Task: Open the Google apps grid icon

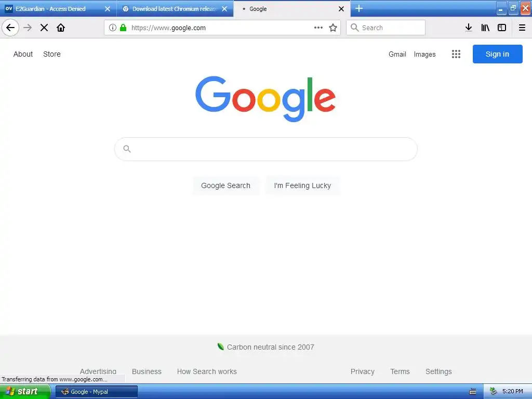Action: click(456, 54)
